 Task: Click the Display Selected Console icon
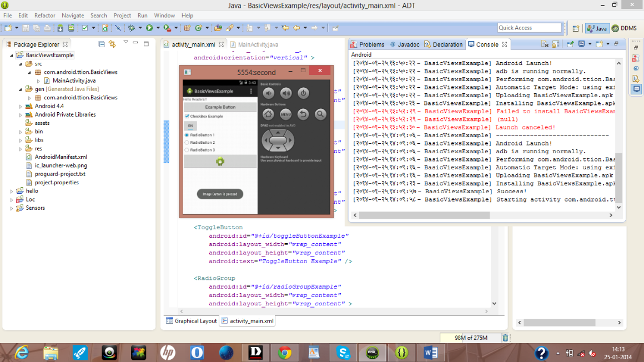[582, 44]
